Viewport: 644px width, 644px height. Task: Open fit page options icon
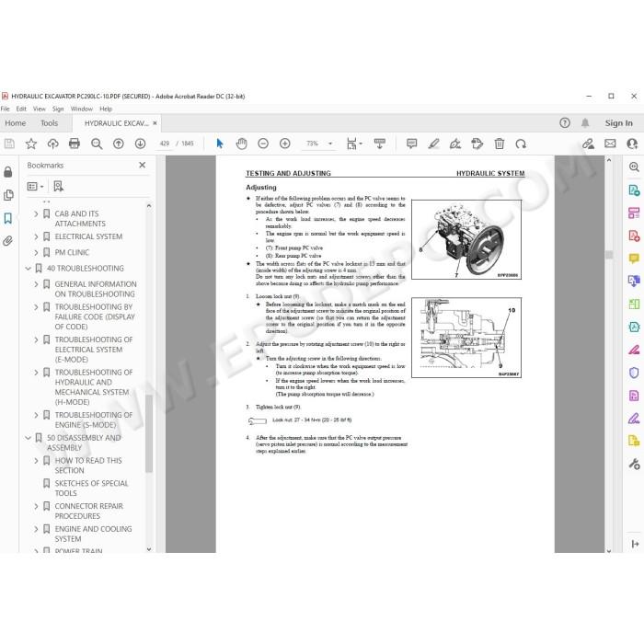(354, 144)
